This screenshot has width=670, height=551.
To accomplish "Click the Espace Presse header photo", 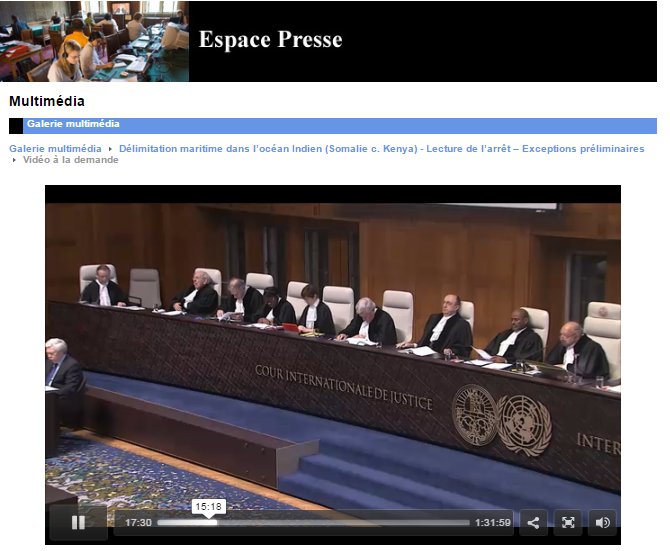I will (x=94, y=41).
